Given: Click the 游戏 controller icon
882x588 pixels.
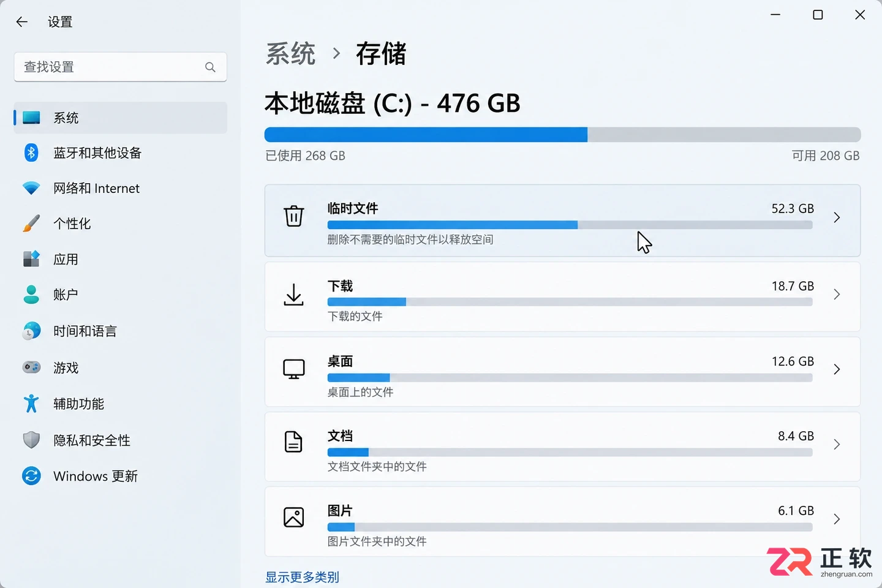Looking at the screenshot, I should (31, 367).
